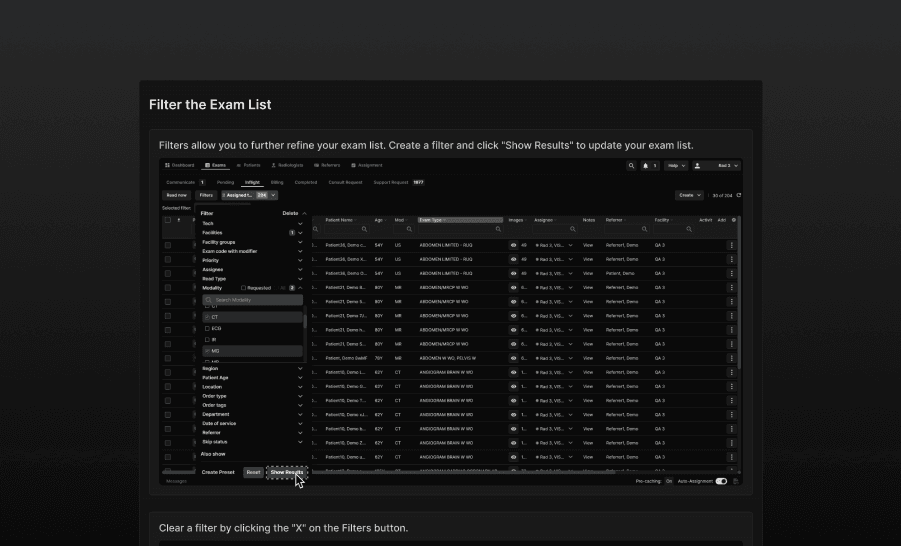Open the Help dropdown menu
Image resolution: width=901 pixels, height=546 pixels.
[676, 166]
